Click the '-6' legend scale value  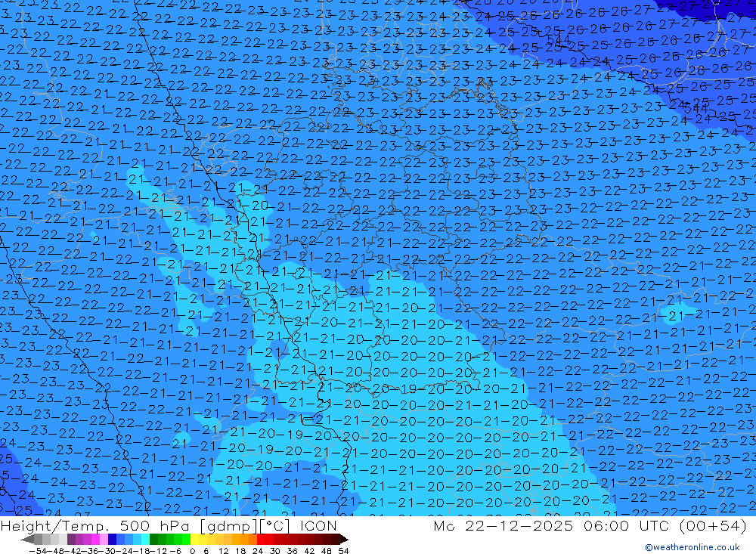[x=176, y=551]
